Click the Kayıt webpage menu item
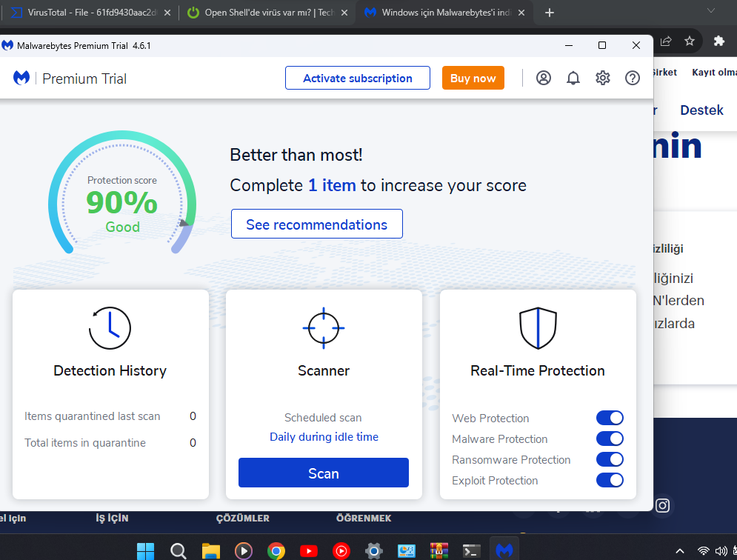This screenshot has width=737, height=560. pyautogui.click(x=714, y=73)
